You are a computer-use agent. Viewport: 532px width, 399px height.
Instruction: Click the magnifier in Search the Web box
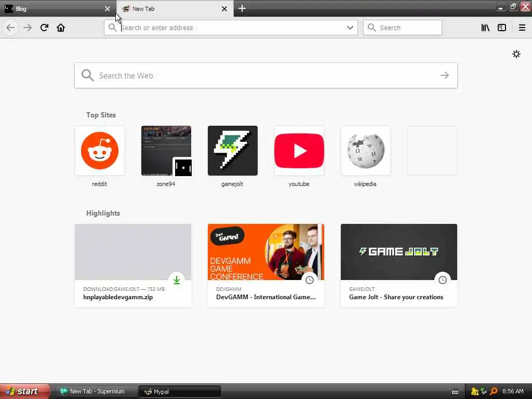click(x=87, y=75)
